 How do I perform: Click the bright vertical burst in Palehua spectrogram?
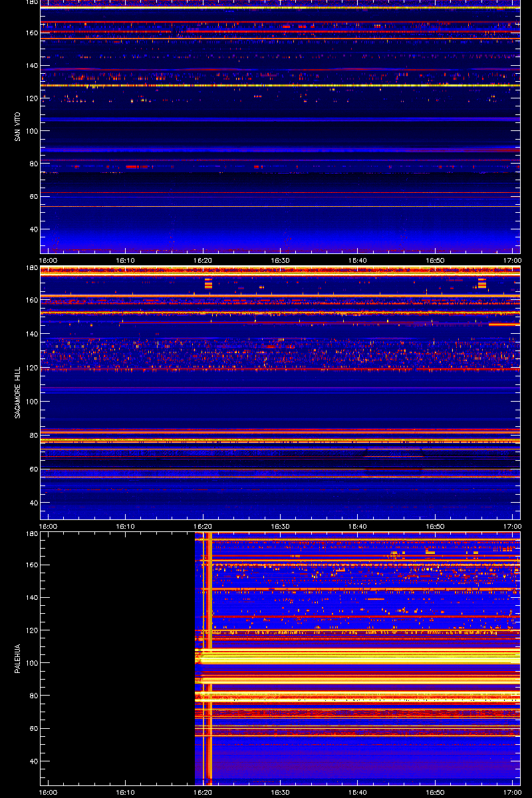click(x=207, y=658)
